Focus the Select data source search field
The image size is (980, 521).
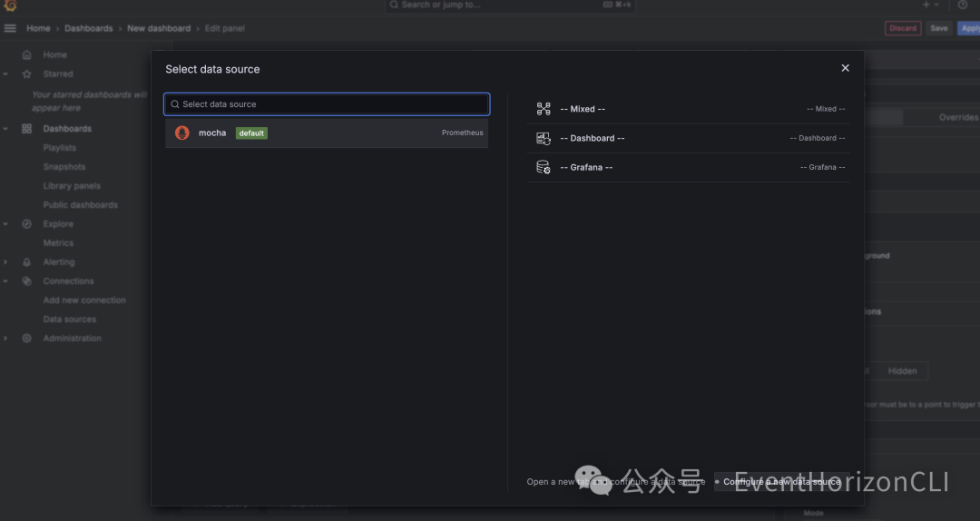click(327, 104)
